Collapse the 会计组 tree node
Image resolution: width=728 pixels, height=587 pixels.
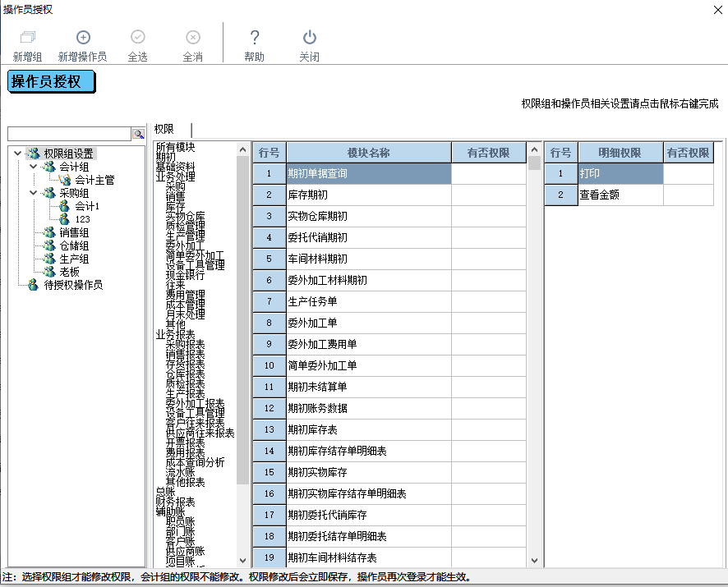pos(33,167)
